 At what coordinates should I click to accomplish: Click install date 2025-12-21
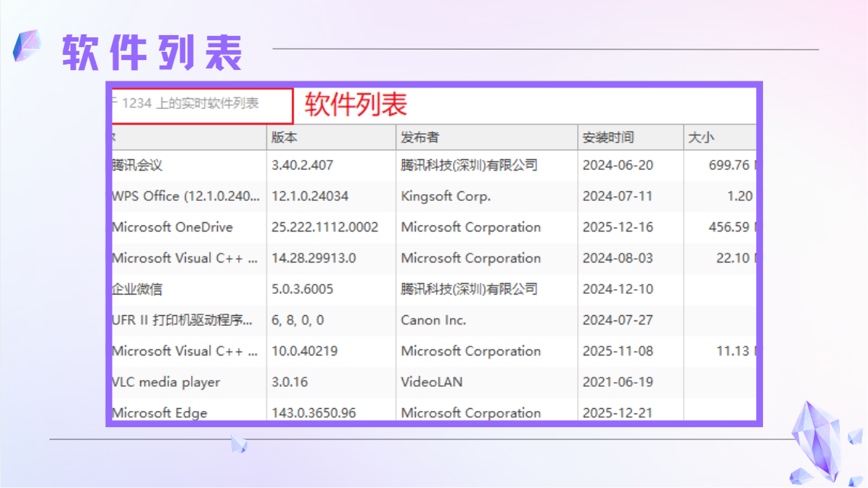click(x=617, y=413)
